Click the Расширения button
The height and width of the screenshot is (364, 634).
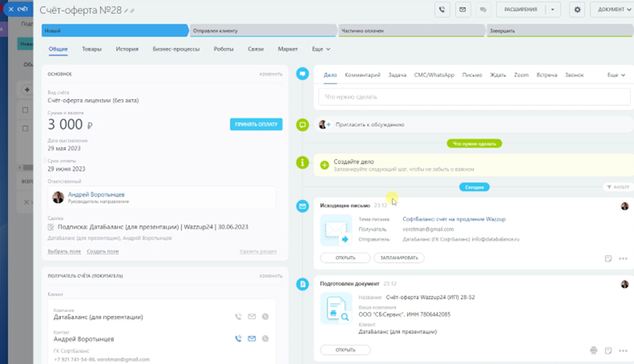[521, 9]
